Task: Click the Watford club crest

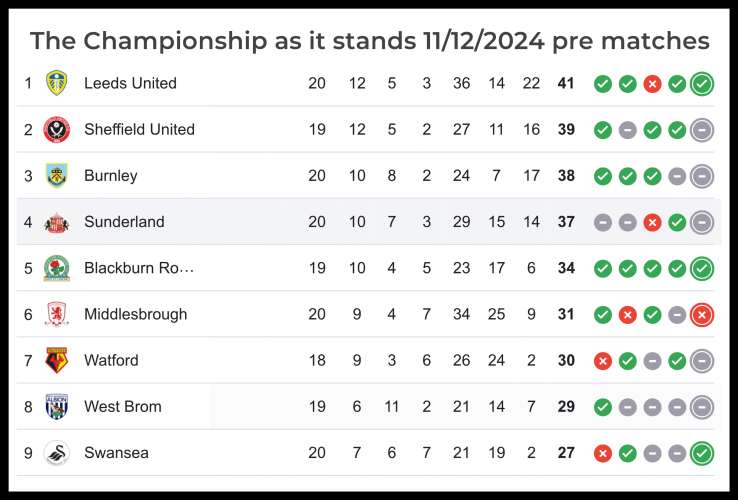Action: pyautogui.click(x=56, y=360)
